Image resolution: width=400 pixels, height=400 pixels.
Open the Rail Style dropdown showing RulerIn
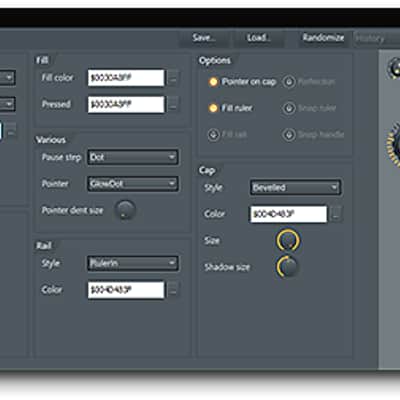[x=133, y=263]
